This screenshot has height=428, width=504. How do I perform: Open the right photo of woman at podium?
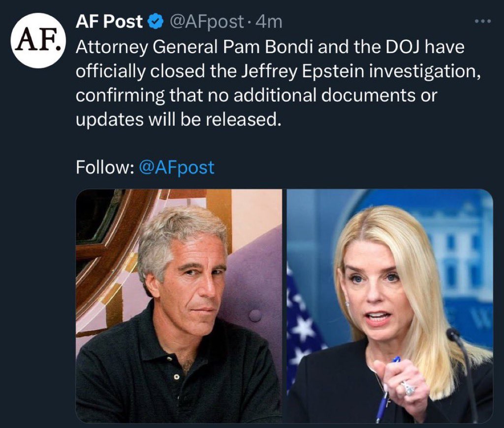point(390,306)
